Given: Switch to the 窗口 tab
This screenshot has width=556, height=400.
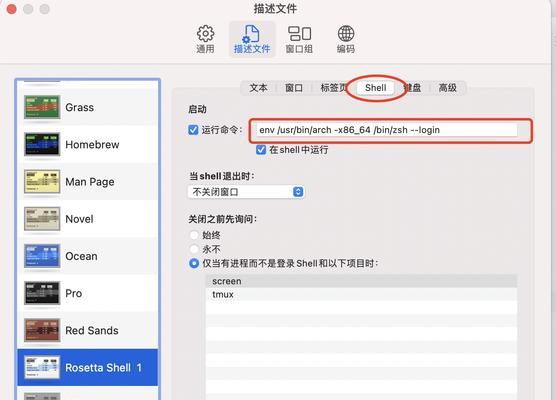Looking at the screenshot, I should coord(294,88).
